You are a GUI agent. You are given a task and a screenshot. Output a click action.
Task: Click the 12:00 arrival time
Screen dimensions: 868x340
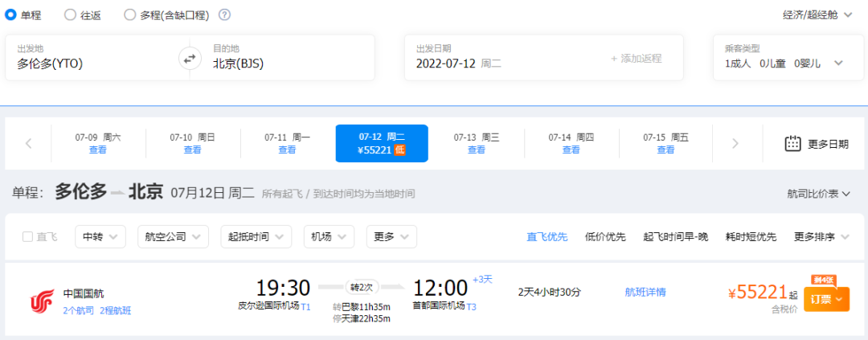(x=440, y=288)
